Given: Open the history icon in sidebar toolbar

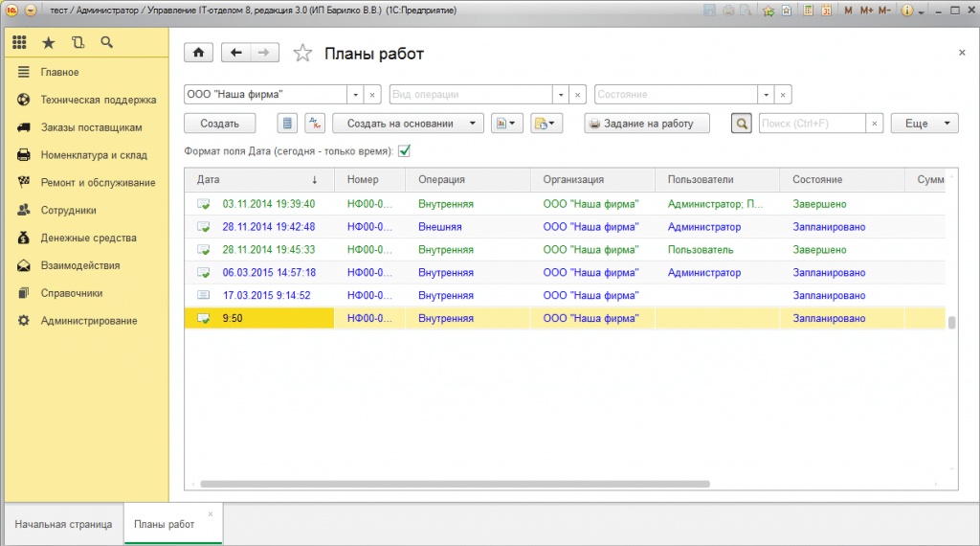Looking at the screenshot, I should coord(78,42).
